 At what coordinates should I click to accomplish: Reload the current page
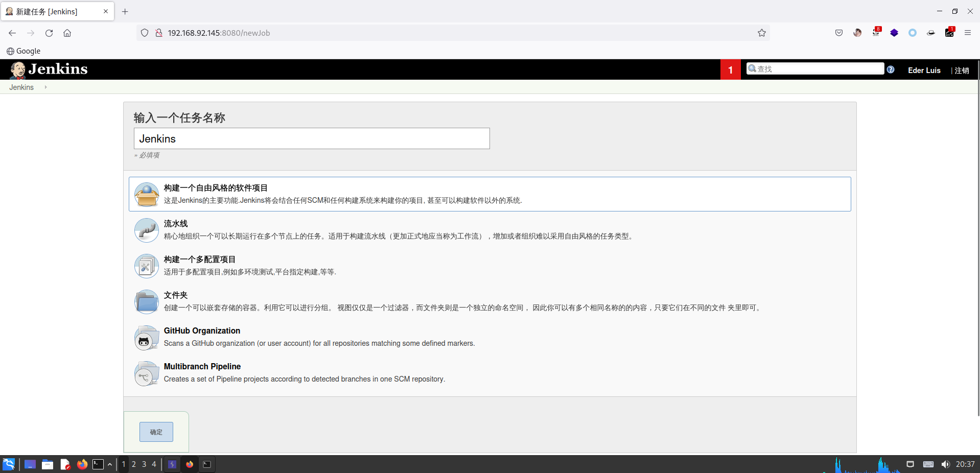click(x=49, y=33)
